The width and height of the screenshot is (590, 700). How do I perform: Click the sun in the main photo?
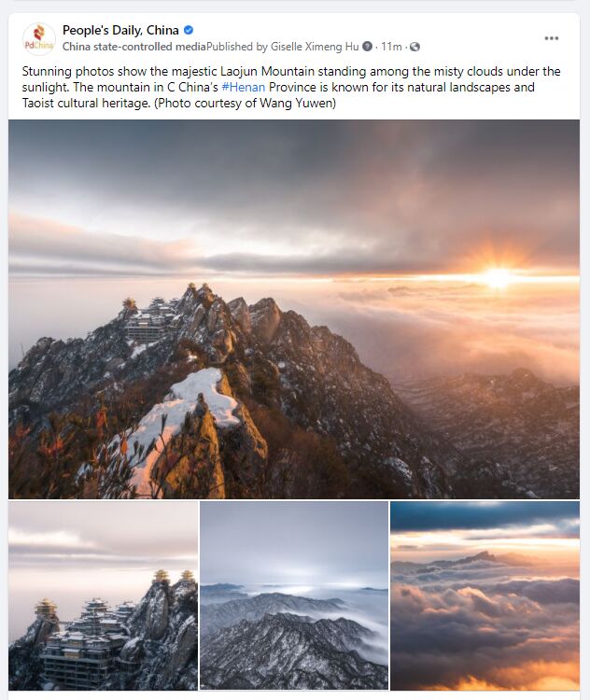pyautogui.click(x=497, y=277)
